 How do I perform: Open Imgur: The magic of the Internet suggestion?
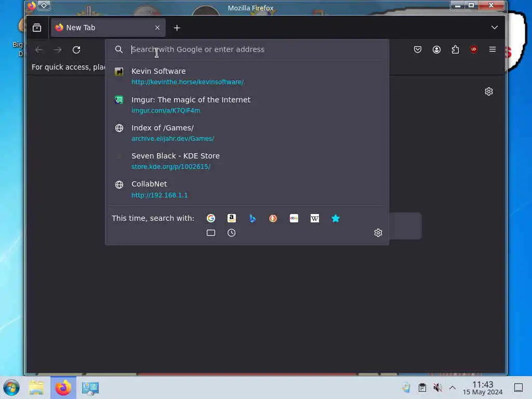247,105
